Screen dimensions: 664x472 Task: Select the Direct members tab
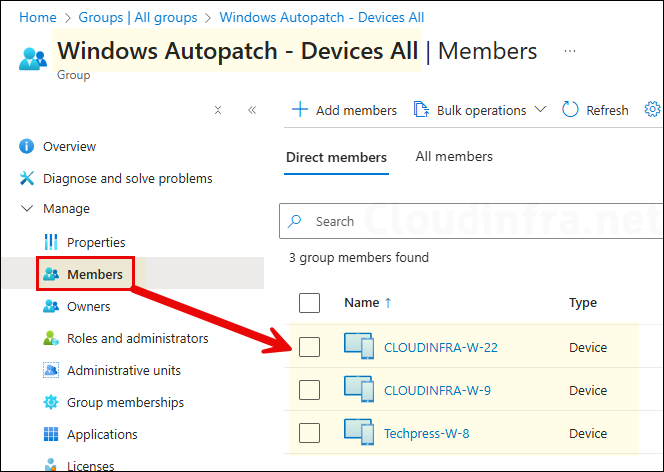coord(336,157)
